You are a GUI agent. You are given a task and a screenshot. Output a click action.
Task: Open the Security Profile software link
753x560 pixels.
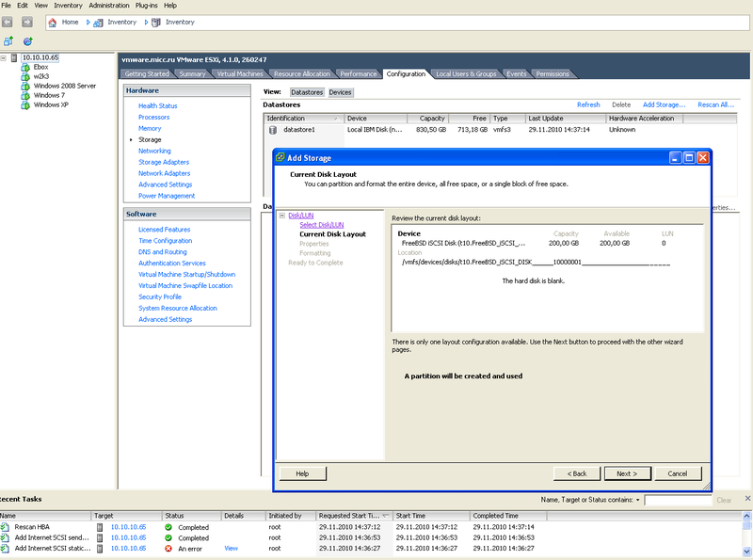(x=160, y=296)
